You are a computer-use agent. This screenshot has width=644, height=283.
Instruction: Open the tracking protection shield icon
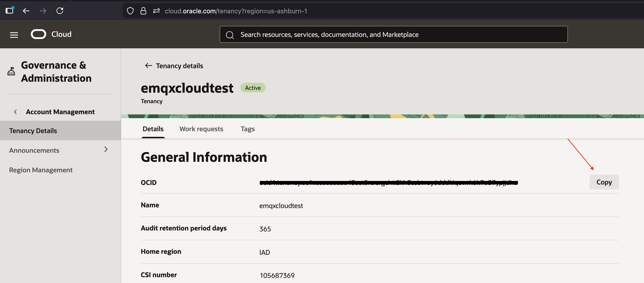(x=130, y=11)
